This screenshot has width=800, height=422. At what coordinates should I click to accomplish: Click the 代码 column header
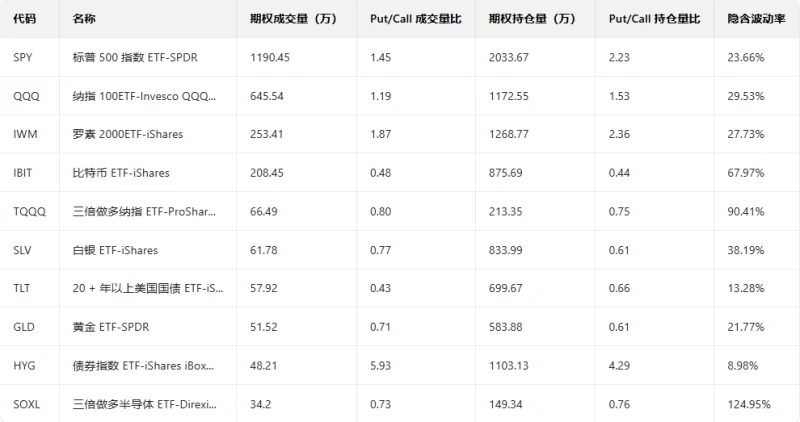pos(25,19)
